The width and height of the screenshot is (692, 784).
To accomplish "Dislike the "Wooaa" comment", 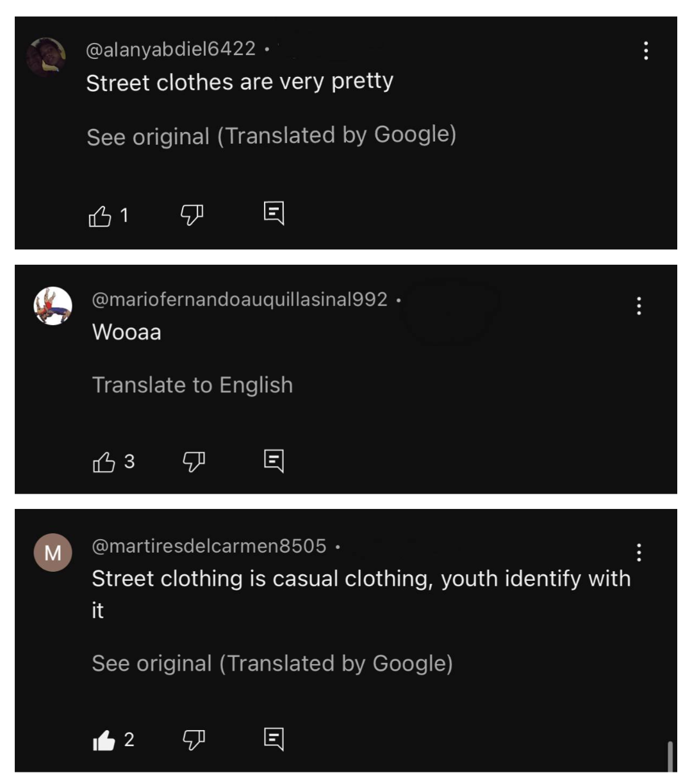I will 194,461.
